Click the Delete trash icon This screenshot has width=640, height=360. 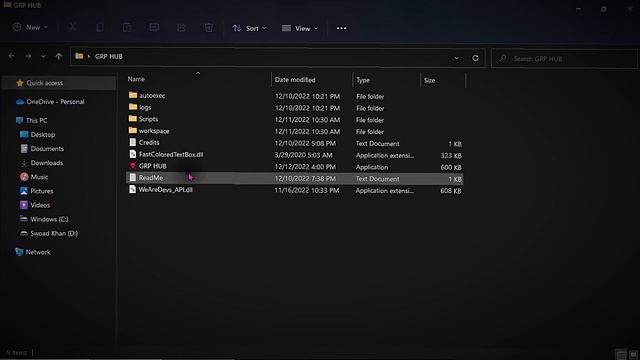click(209, 27)
